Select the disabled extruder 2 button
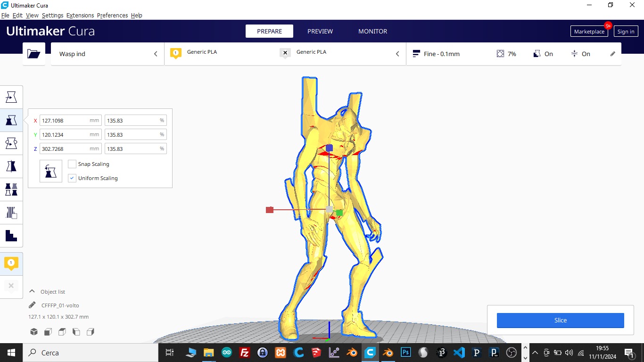Image resolution: width=644 pixels, height=362 pixels. (x=11, y=286)
